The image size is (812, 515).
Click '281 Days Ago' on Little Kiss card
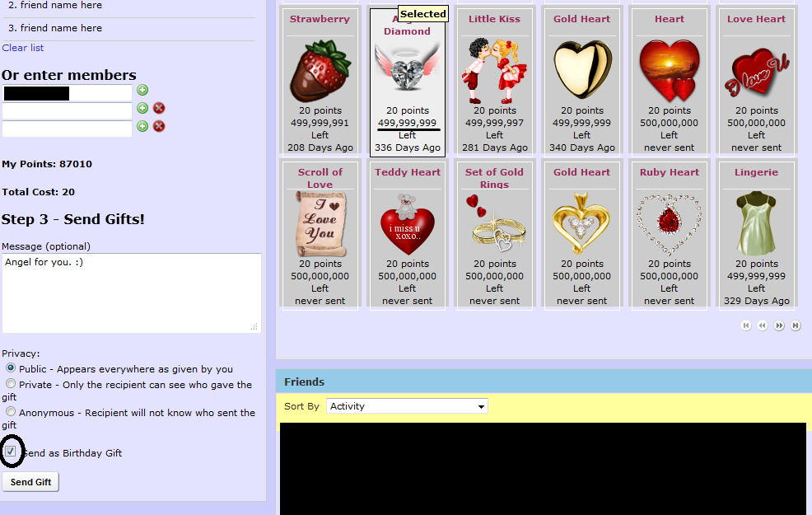495,147
